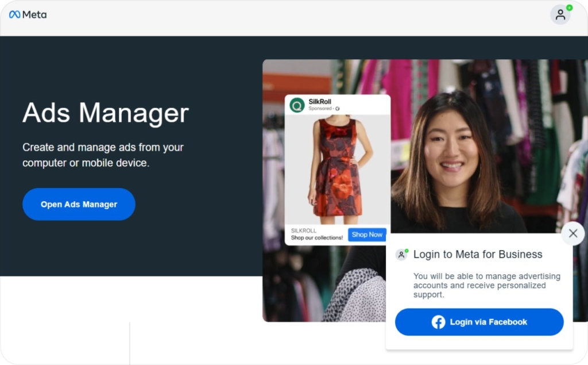Click the 'Login to Meta for Business' title
This screenshot has width=588, height=365.
pos(478,254)
